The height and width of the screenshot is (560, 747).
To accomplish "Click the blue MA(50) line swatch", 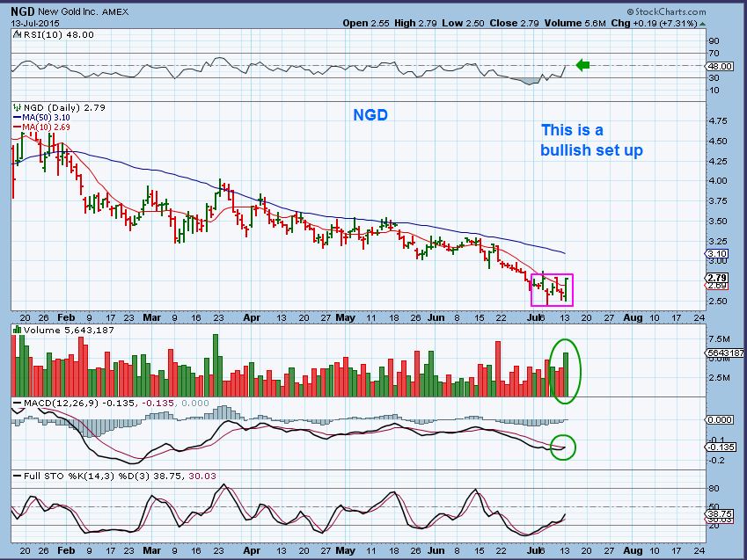I will coord(17,117).
